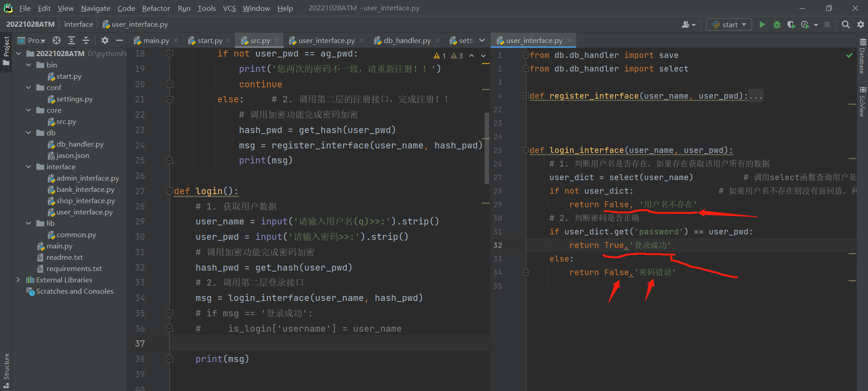Collapse the interface folder
868x391 pixels.
tap(29, 167)
